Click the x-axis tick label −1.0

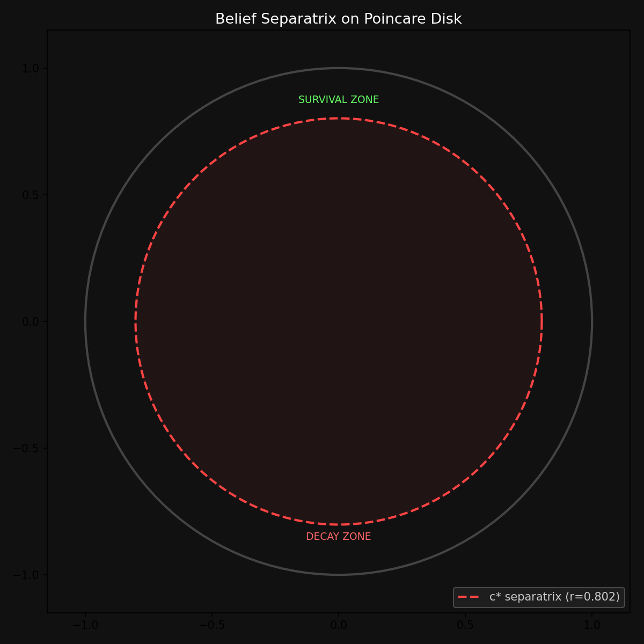pyautogui.click(x=85, y=625)
